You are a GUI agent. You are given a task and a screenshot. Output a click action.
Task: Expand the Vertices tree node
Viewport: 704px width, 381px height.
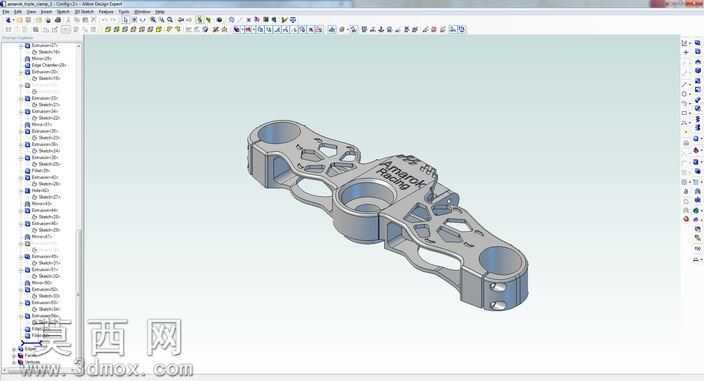14,362
